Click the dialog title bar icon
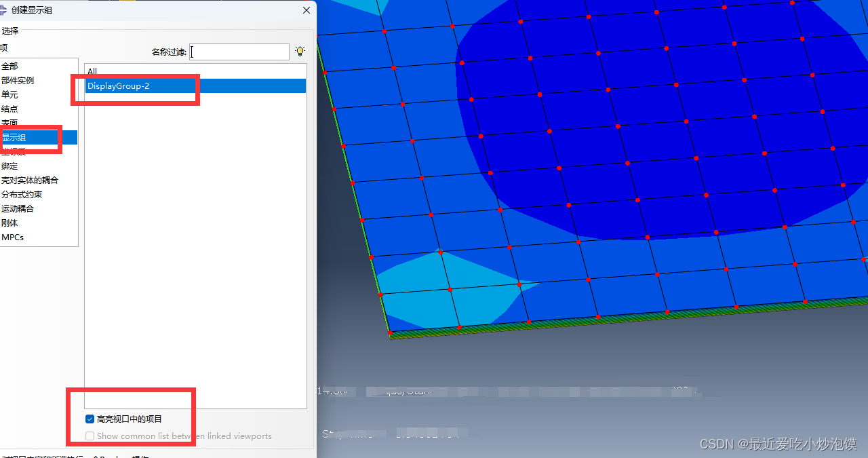The width and height of the screenshot is (868, 458). [3, 9]
